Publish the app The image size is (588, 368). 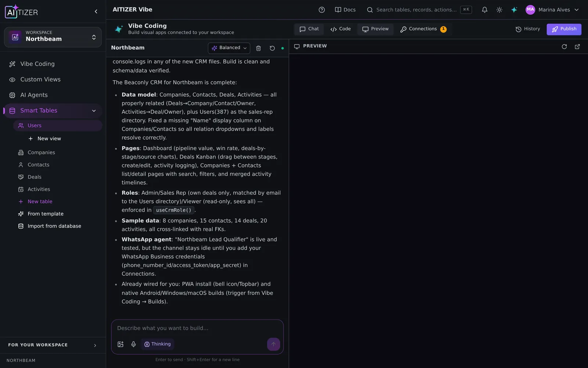coord(564,29)
